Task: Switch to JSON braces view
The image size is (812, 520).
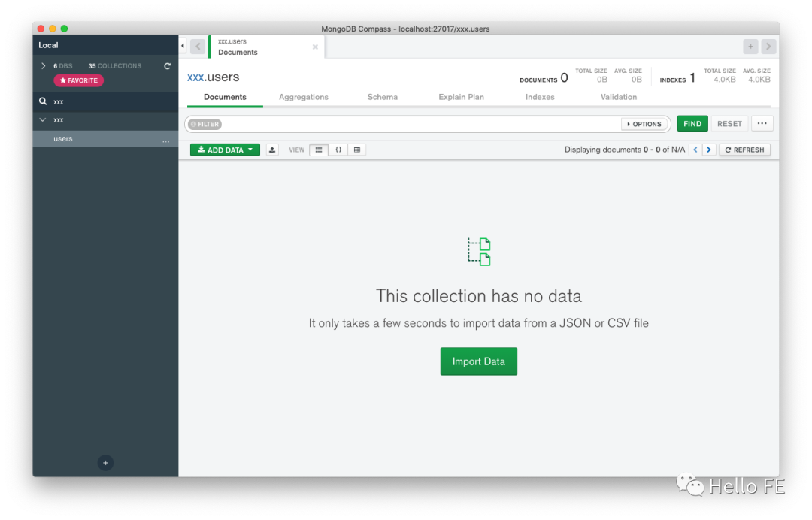Action: [x=338, y=150]
